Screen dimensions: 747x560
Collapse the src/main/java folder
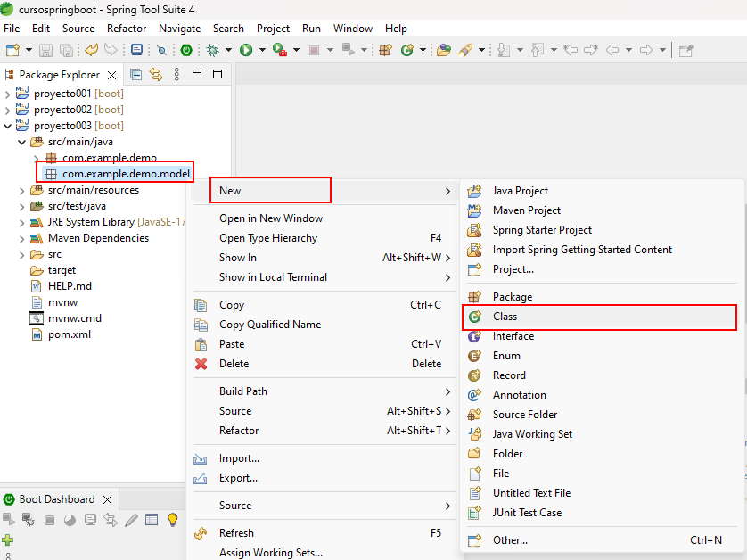point(21,142)
